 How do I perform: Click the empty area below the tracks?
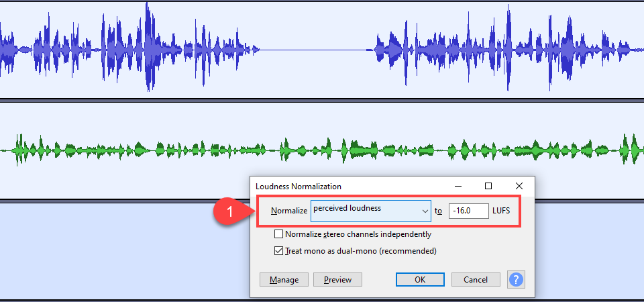point(123,250)
